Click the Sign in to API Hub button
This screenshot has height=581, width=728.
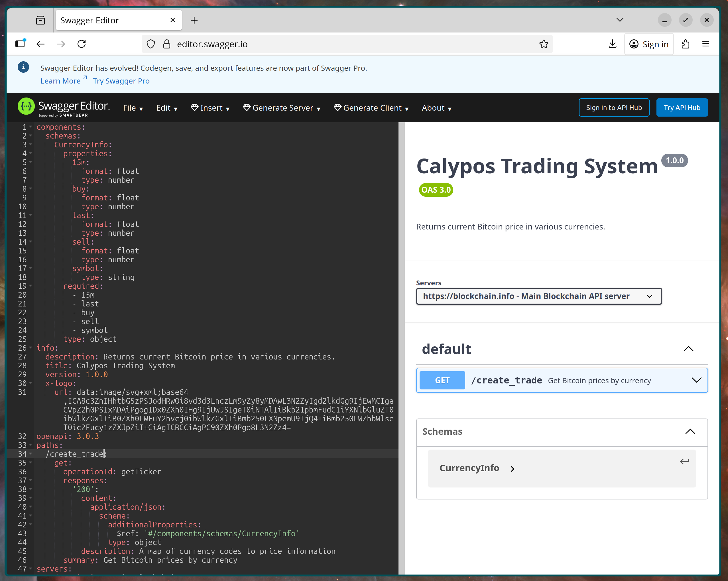click(x=614, y=107)
